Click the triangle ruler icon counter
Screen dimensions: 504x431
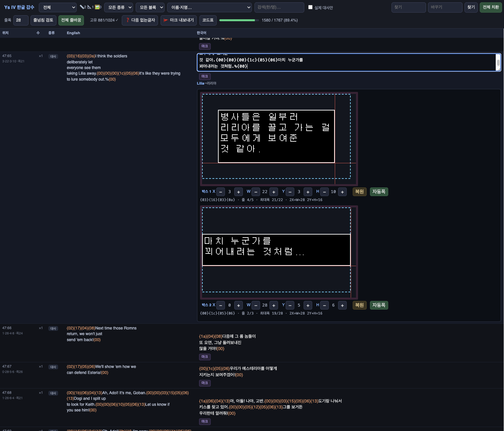click(90, 7)
